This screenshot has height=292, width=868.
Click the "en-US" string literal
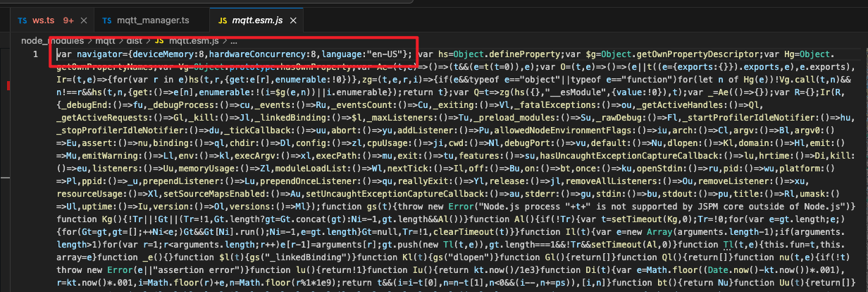pos(385,54)
